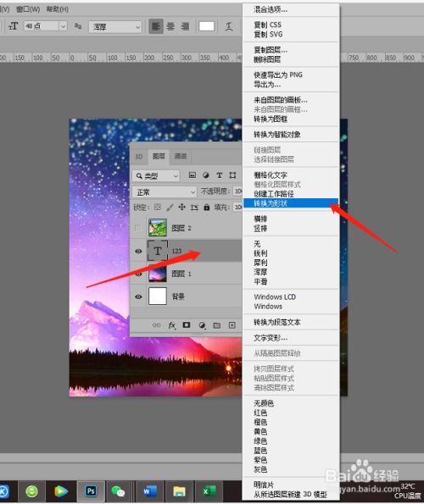Viewport: 424px width, 504px height.
Task: Open WeChat from the taskbar
Action: pos(118,491)
